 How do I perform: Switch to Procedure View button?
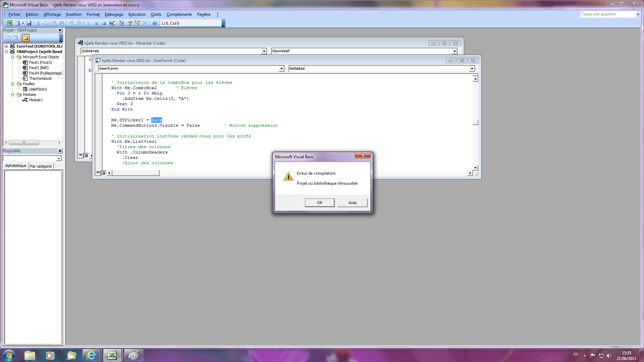(98, 173)
